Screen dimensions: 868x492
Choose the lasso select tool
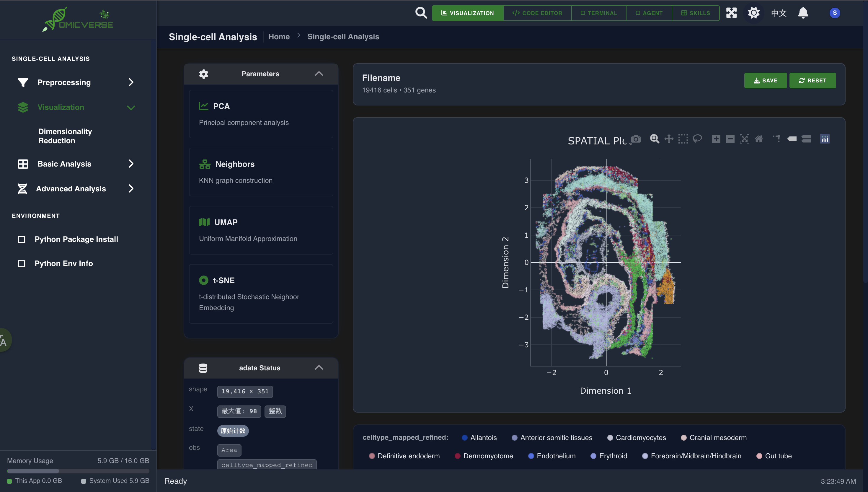point(697,139)
